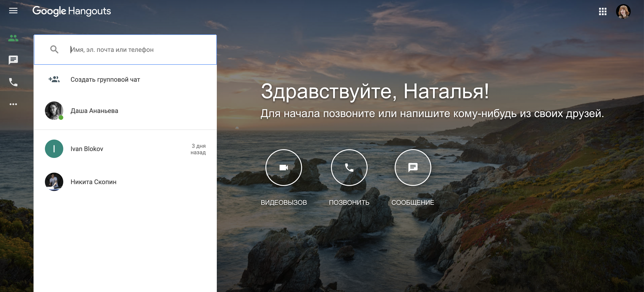Open contact Даша Ананьева

point(94,111)
